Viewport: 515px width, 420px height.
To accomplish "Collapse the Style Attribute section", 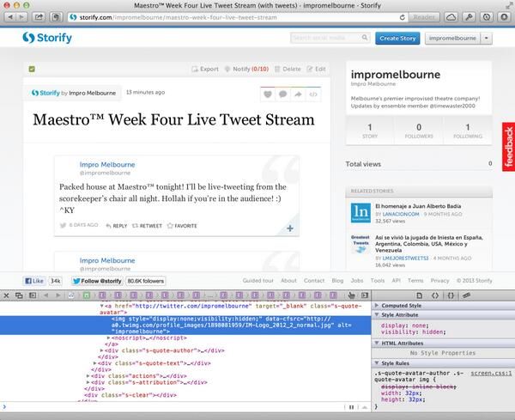I will pyautogui.click(x=377, y=315).
